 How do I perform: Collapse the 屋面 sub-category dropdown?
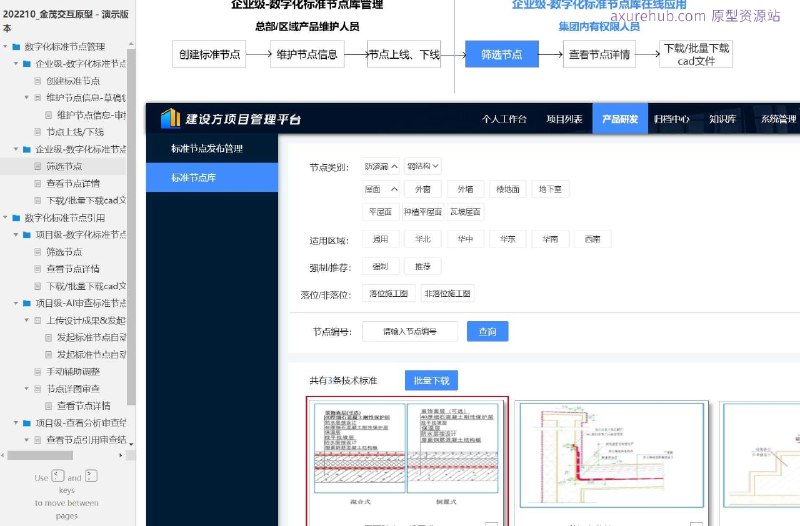point(381,189)
